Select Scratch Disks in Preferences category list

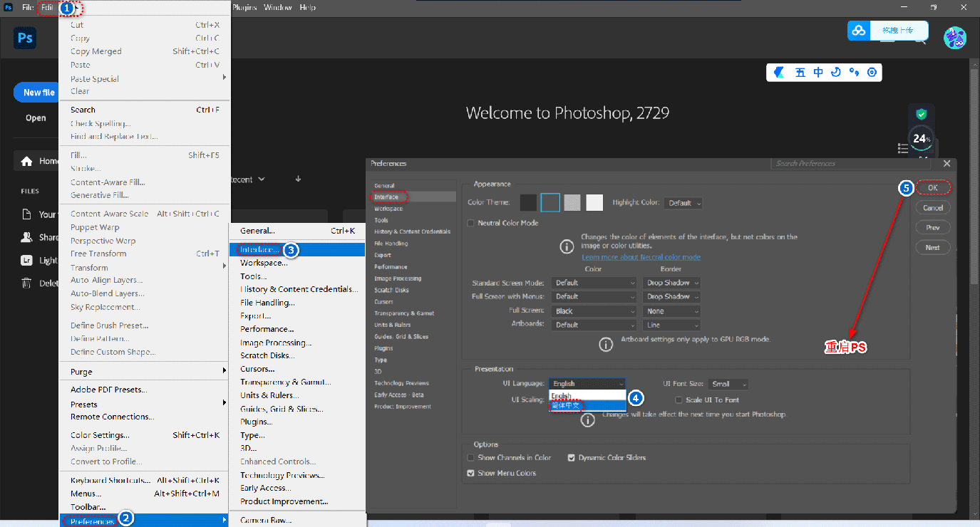[391, 290]
